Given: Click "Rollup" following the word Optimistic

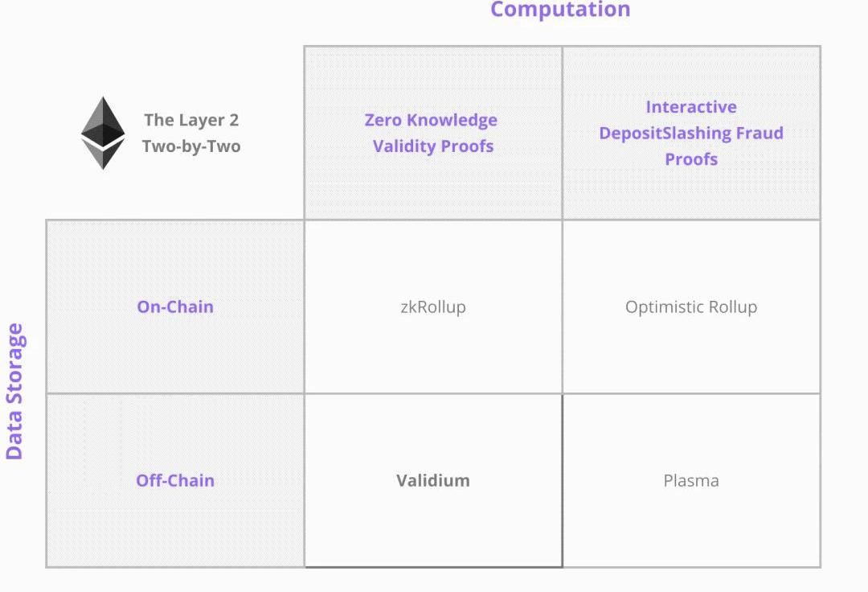Looking at the screenshot, I should click(732, 306).
